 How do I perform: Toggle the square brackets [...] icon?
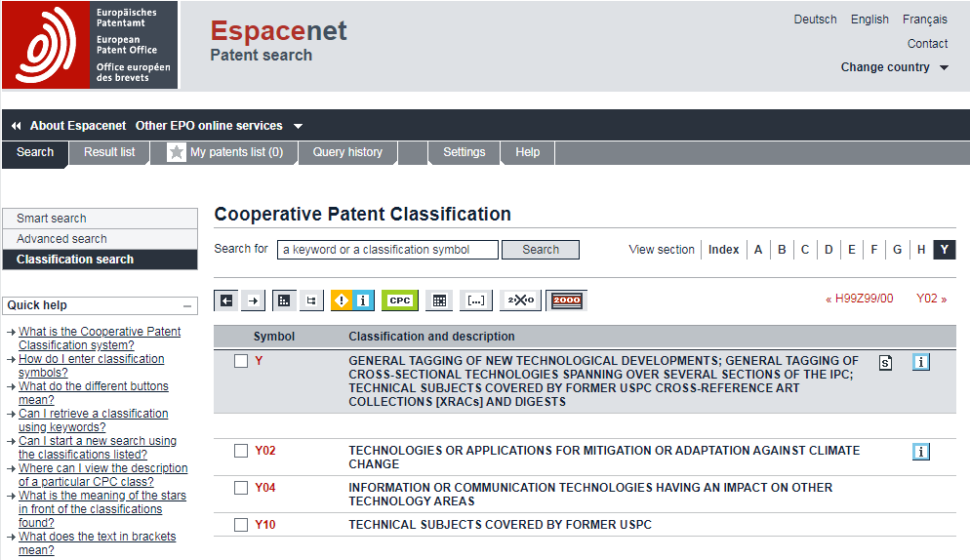click(476, 300)
